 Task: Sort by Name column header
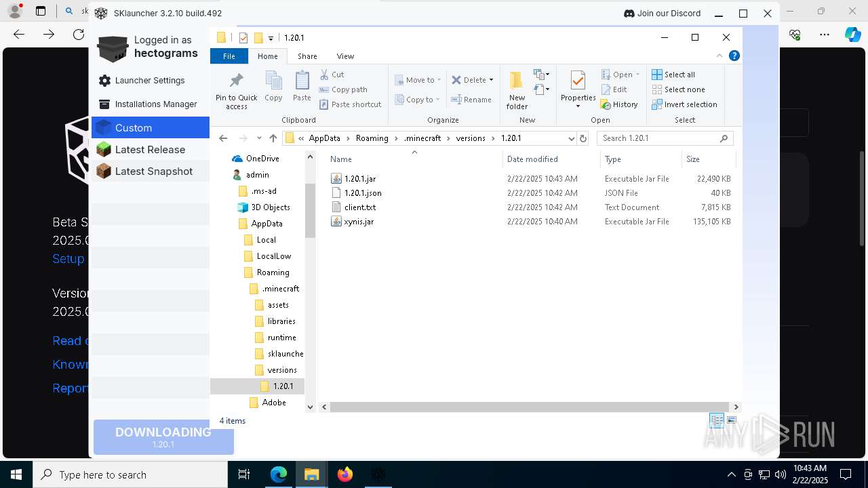(x=414, y=159)
